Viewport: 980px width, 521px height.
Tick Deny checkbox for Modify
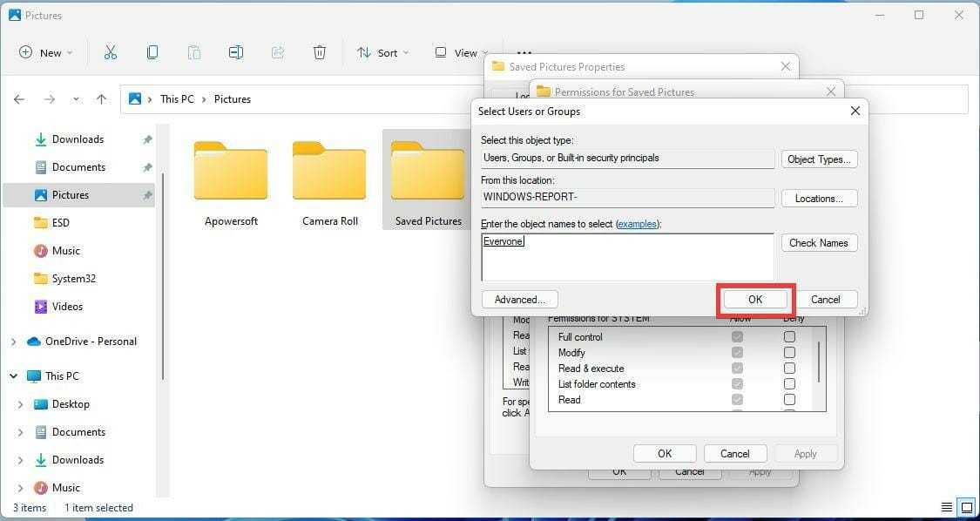coord(789,353)
